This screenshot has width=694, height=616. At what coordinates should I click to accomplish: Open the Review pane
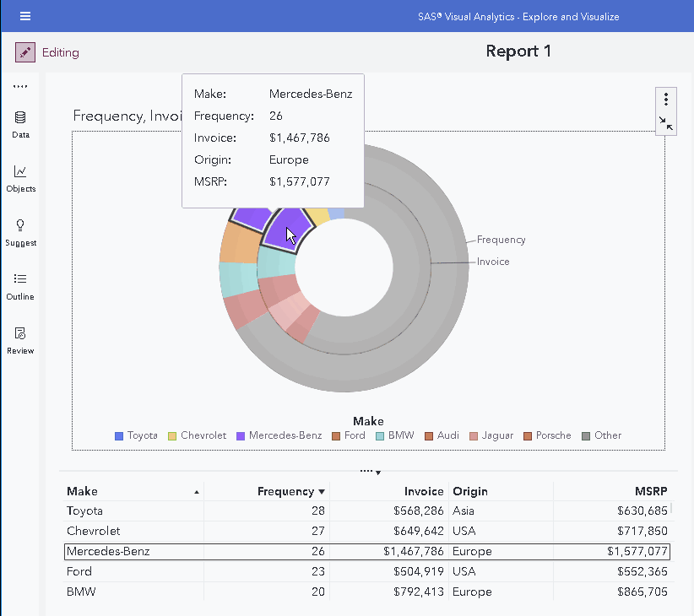20,339
